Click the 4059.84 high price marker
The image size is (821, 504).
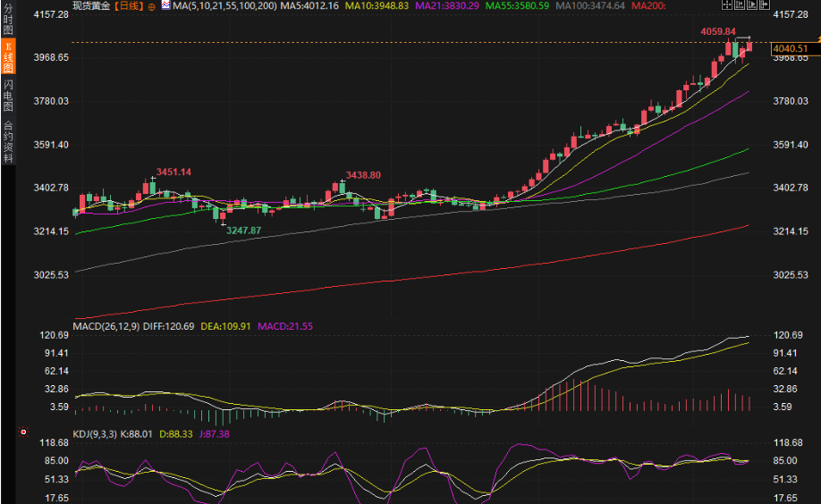pyautogui.click(x=717, y=31)
